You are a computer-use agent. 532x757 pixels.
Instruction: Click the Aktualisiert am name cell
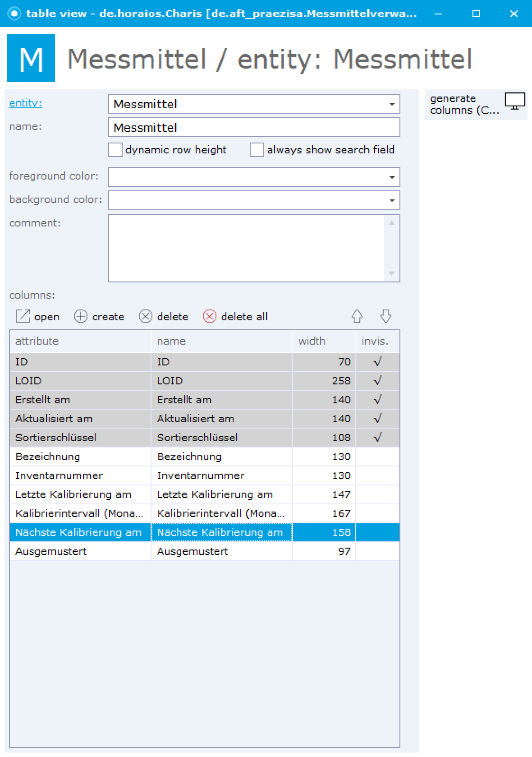pos(222,419)
